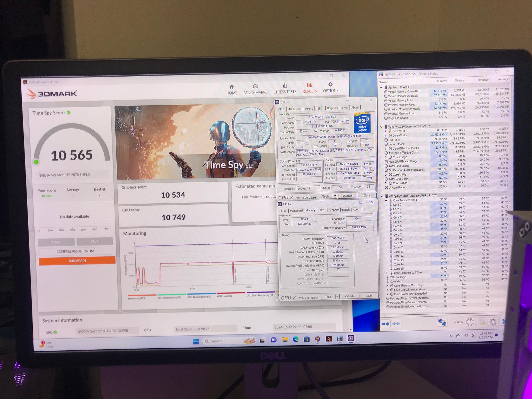Click the Frame rate (FPS) legend color line

142,295
